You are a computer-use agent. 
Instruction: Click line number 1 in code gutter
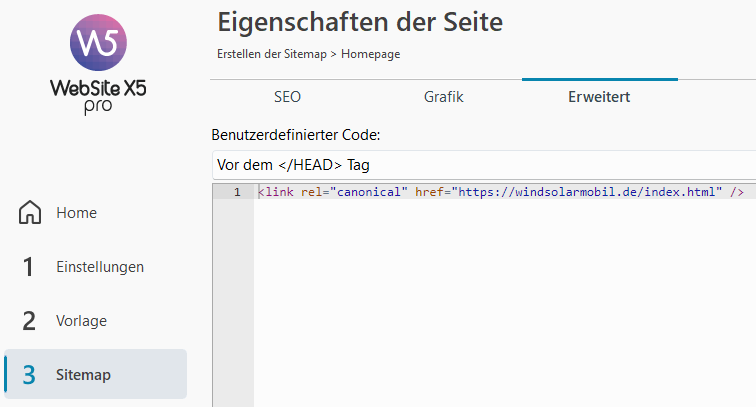(x=237, y=192)
